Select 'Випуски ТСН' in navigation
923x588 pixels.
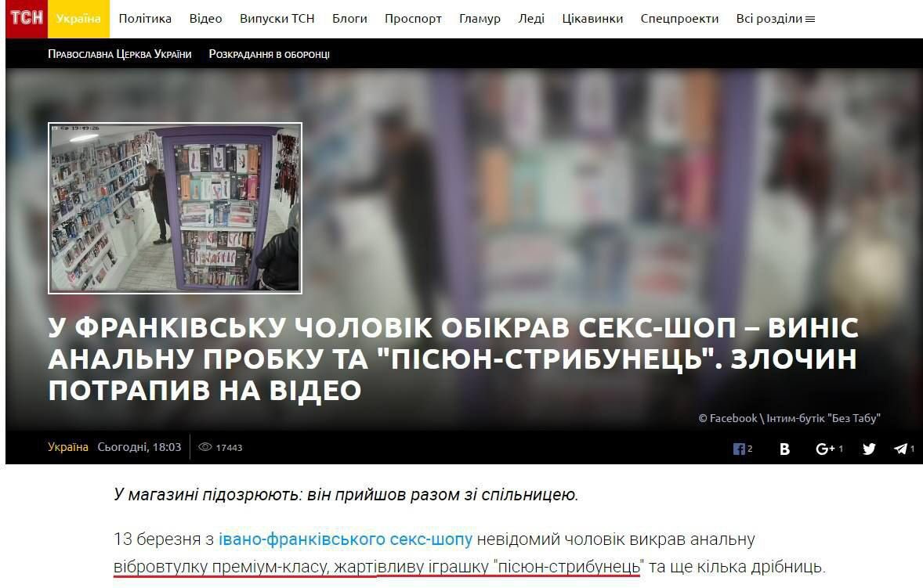[x=277, y=19]
